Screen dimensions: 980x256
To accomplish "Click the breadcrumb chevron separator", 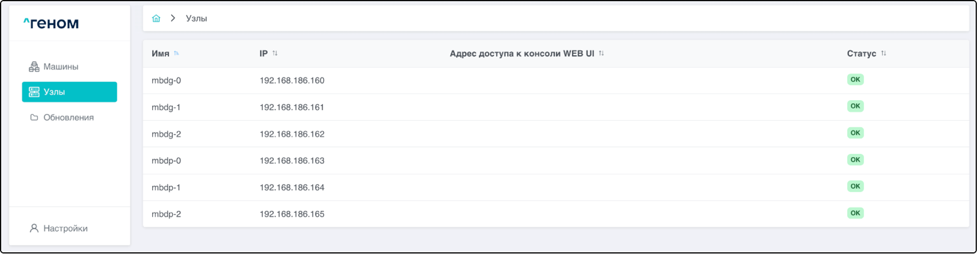I will (173, 19).
